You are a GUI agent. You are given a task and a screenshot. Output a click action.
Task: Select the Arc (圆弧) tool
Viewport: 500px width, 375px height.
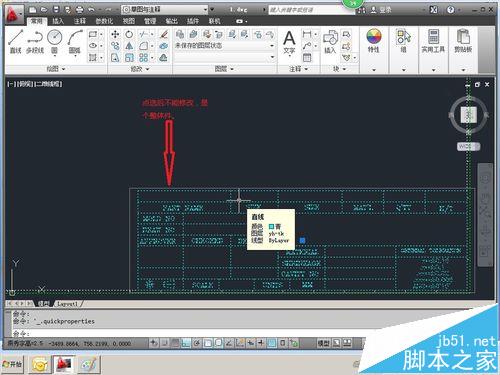click(x=75, y=41)
